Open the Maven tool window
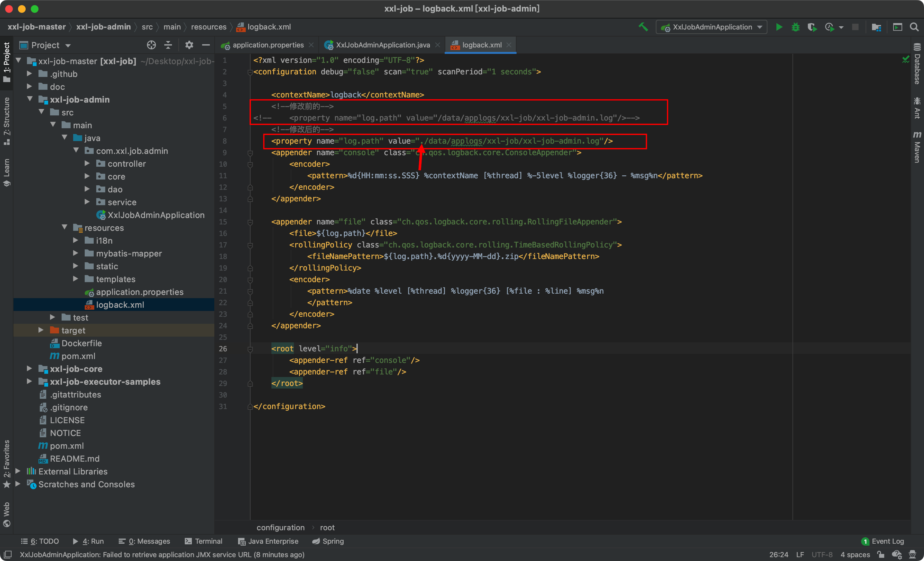 tap(917, 147)
